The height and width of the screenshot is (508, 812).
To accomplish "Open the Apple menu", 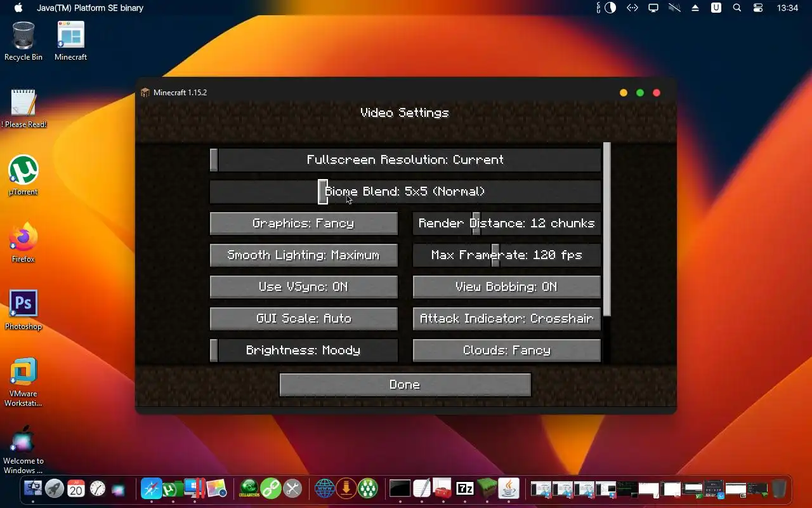I will tap(18, 8).
